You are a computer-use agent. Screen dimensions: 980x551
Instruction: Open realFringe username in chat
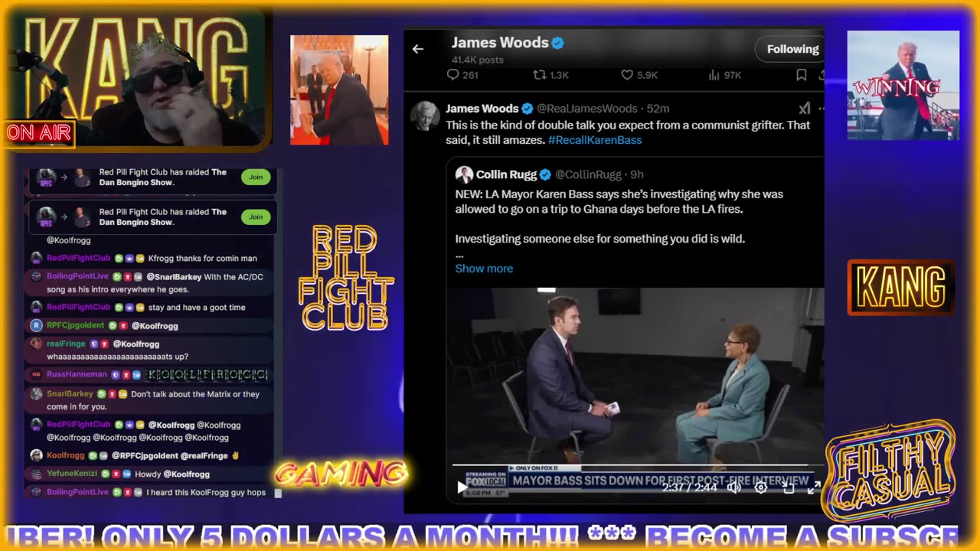(66, 344)
